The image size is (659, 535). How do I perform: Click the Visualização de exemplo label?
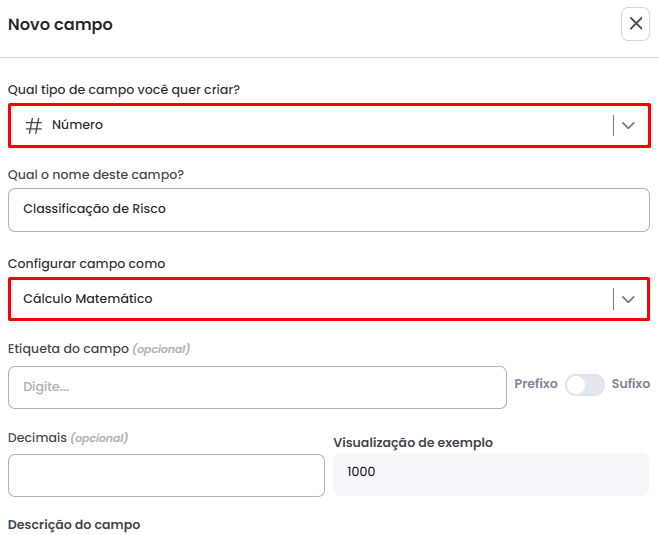[x=413, y=443]
